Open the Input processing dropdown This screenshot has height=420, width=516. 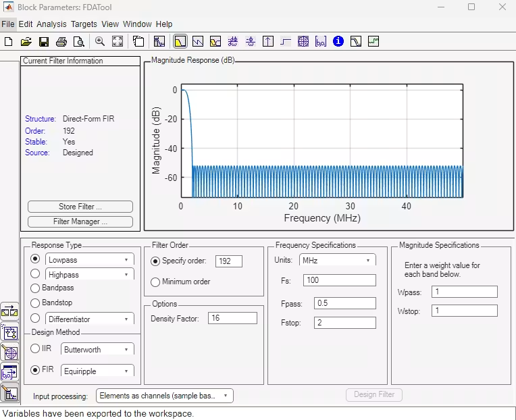pos(165,396)
